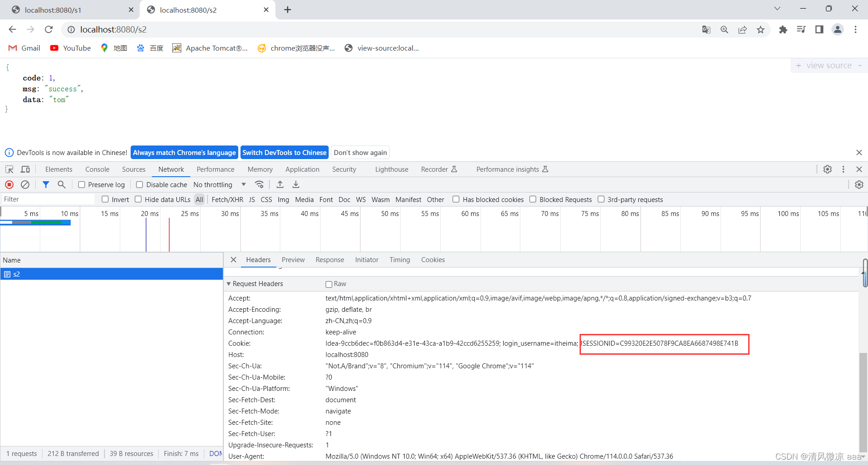Select the Fetch/XHR filter type
The width and height of the screenshot is (868, 465).
(227, 199)
